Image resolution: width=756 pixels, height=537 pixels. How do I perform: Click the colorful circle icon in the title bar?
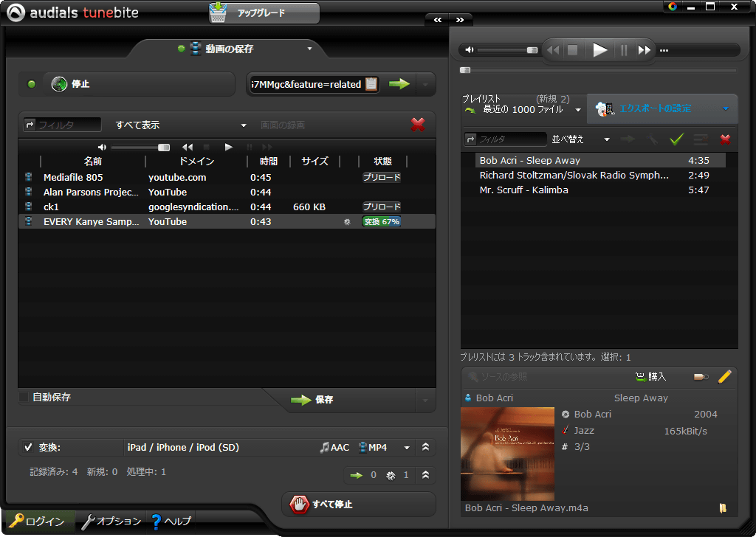pos(673,6)
